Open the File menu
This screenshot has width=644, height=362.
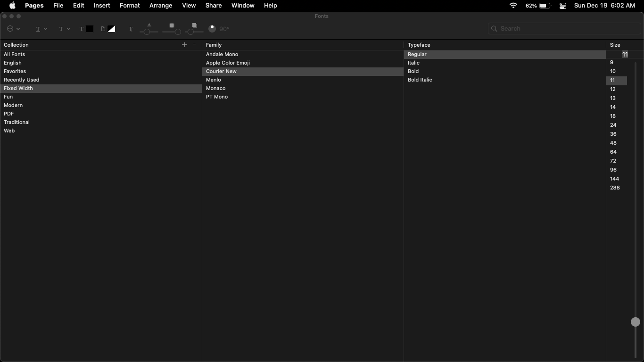(x=58, y=6)
